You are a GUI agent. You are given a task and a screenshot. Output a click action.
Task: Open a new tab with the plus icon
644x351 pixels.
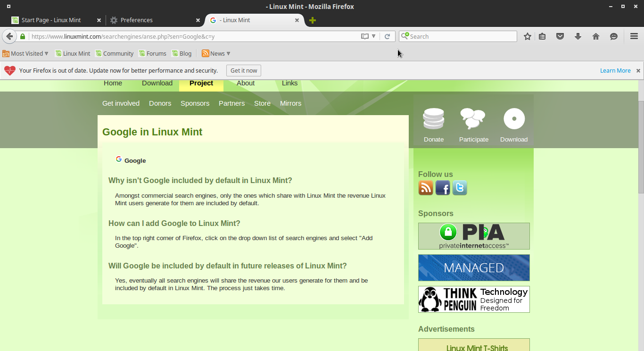pos(313,20)
